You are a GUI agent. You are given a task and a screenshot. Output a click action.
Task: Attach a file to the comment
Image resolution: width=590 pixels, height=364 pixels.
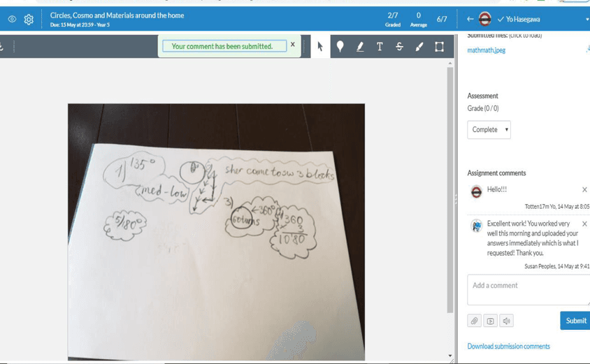click(x=475, y=321)
